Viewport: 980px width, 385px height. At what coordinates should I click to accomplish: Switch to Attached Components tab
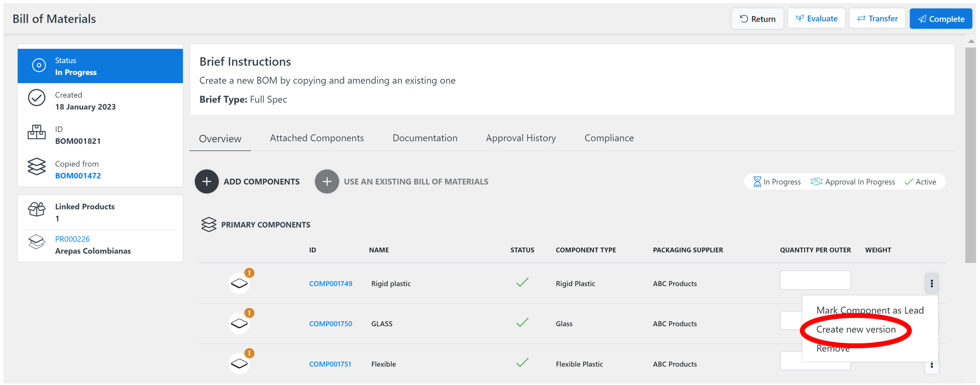317,138
